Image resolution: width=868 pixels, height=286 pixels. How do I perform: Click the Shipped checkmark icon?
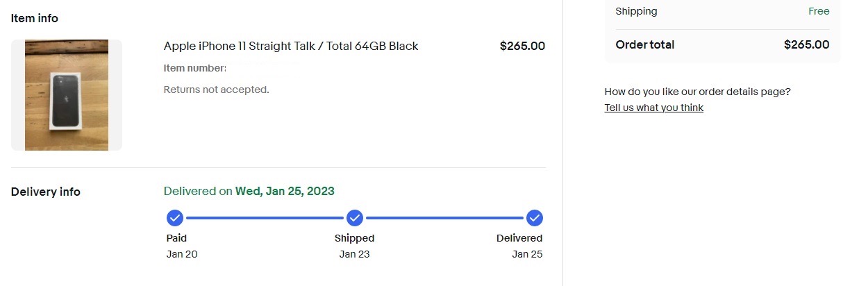coord(355,218)
